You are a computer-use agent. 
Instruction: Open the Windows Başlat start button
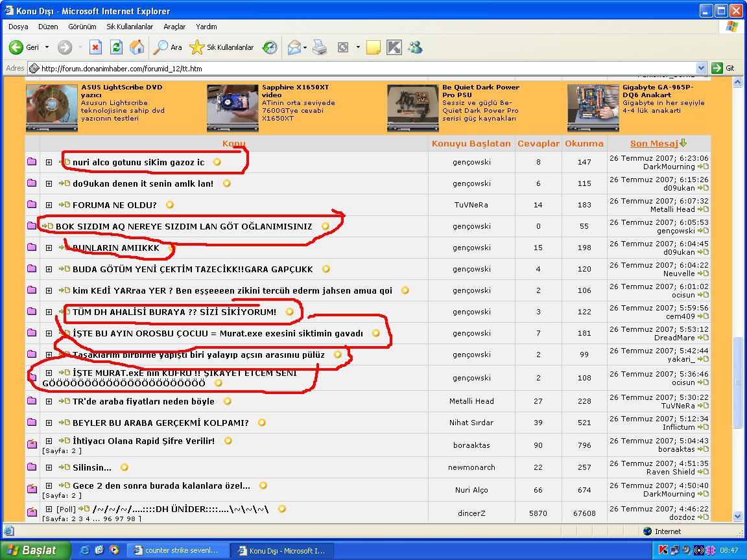[x=35, y=550]
